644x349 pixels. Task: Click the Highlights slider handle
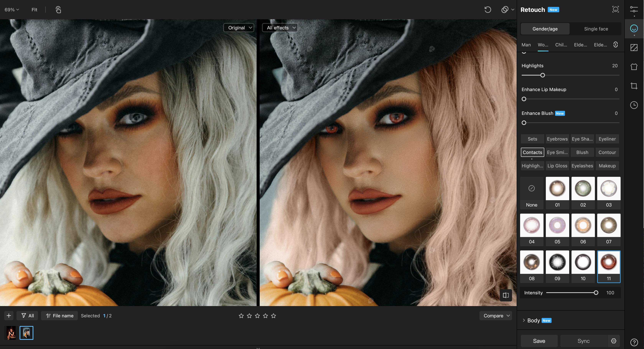543,75
